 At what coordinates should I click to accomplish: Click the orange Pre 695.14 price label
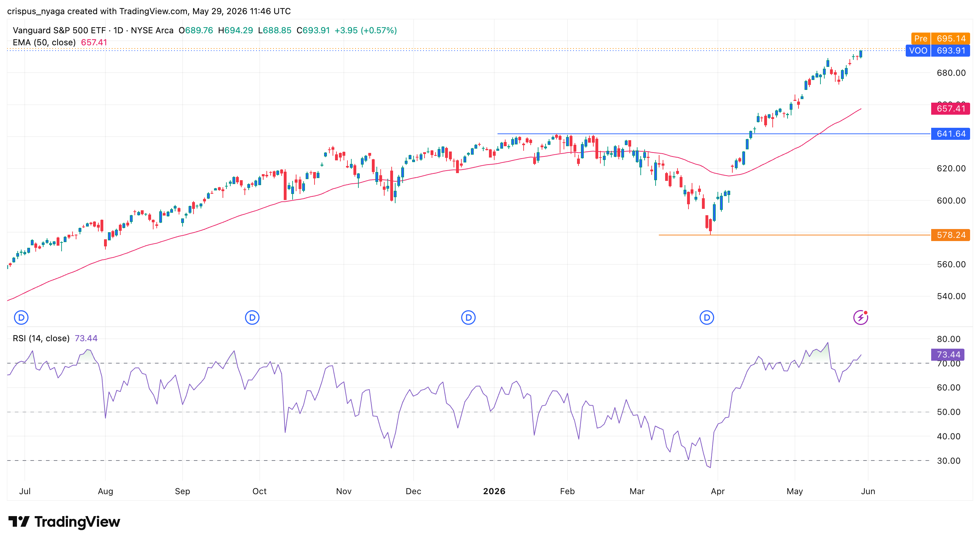click(x=940, y=39)
